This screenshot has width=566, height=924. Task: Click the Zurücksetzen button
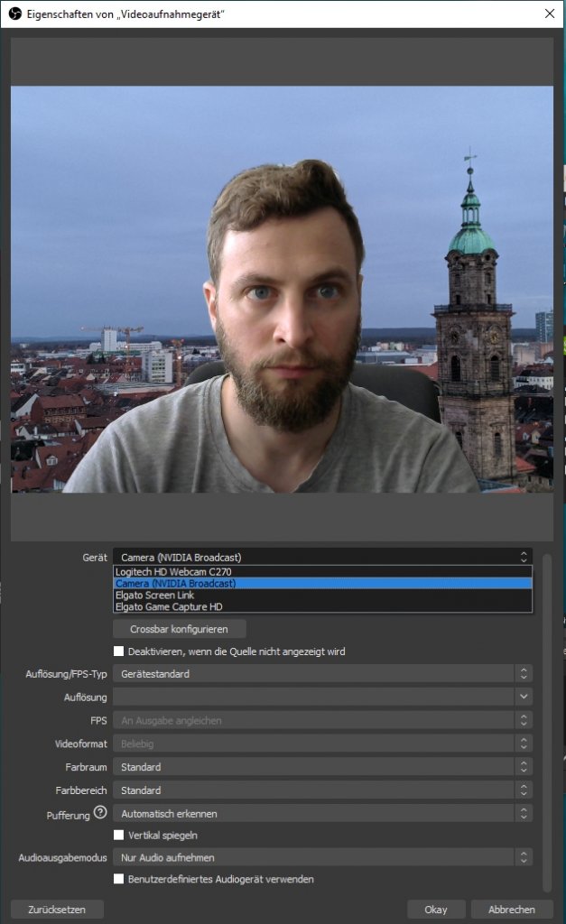(57, 910)
